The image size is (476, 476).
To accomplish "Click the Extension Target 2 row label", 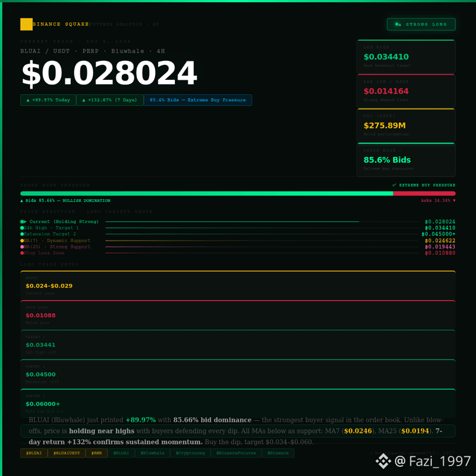I will [x=50, y=234].
